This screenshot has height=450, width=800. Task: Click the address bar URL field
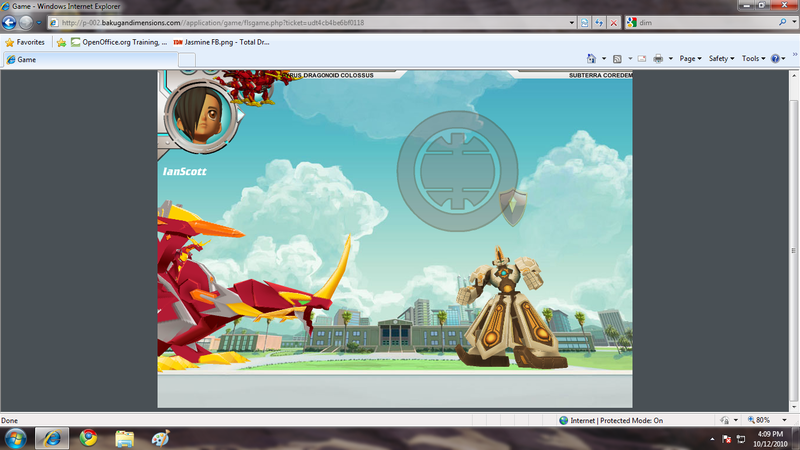(300, 22)
